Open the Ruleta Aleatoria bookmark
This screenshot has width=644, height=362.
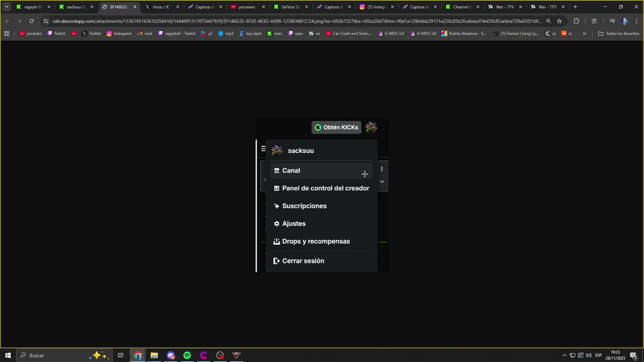click(464, 34)
